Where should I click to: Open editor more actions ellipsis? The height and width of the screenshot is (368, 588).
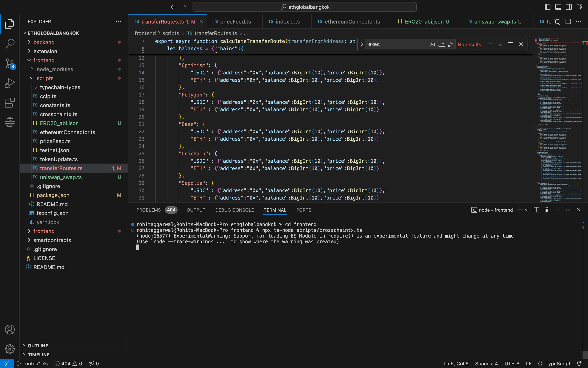(579, 22)
